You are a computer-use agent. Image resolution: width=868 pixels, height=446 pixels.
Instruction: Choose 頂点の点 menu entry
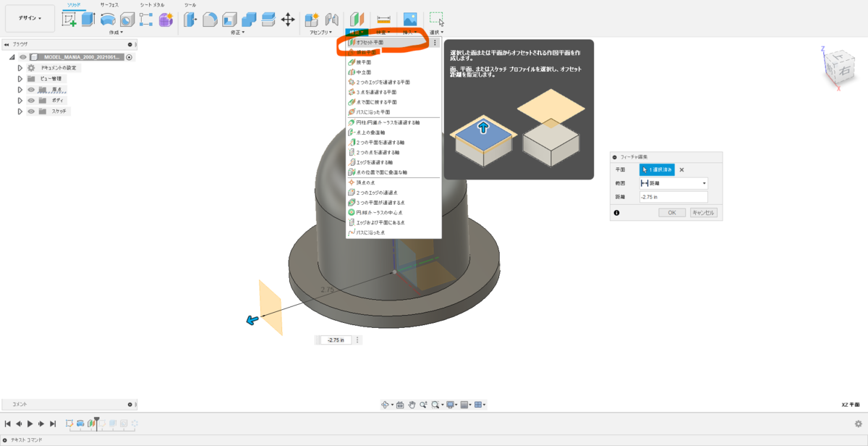[393, 182]
